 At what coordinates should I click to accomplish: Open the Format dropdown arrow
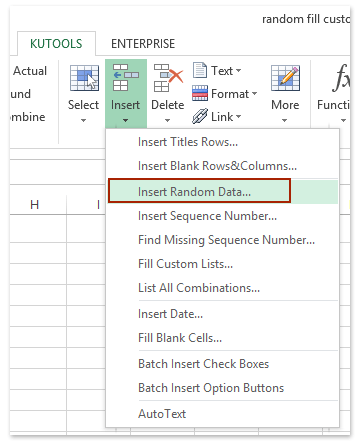[254, 94]
